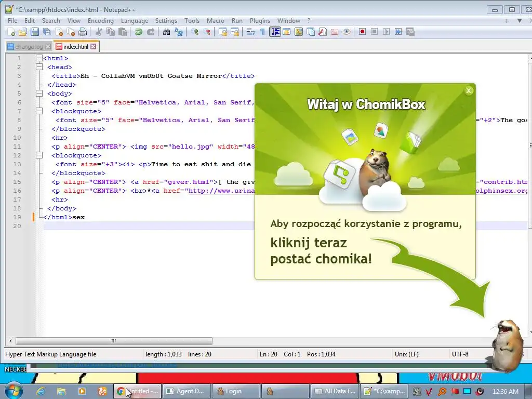Toggle the Show Indent Guide button

point(275,32)
